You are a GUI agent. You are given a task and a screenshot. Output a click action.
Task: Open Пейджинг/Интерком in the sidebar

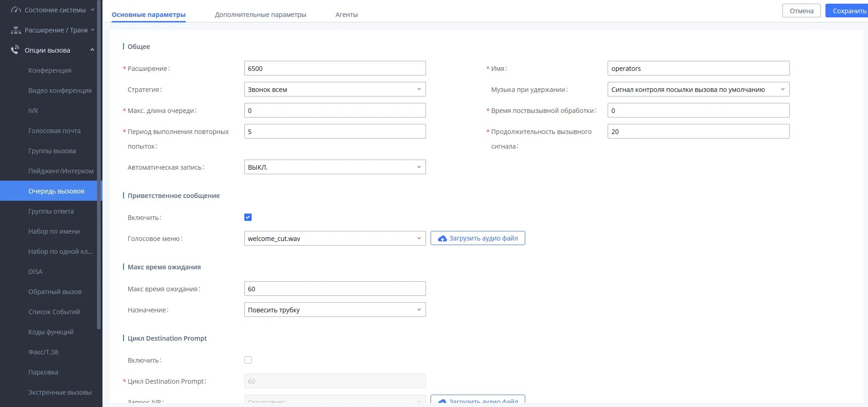pyautogui.click(x=61, y=171)
